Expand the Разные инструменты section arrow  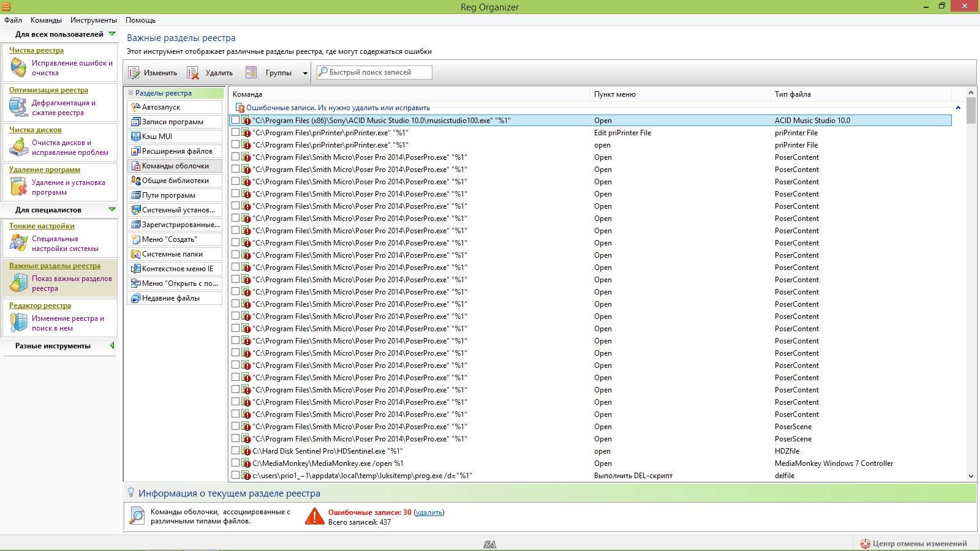(112, 346)
